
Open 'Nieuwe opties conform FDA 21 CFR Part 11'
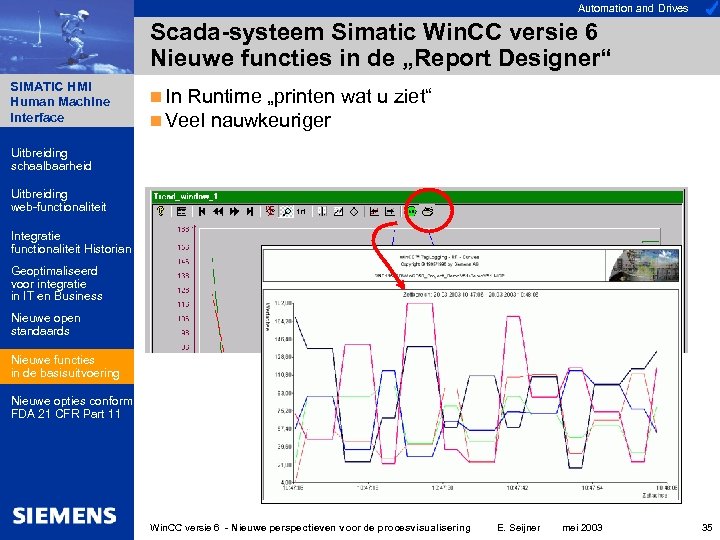click(x=72, y=407)
